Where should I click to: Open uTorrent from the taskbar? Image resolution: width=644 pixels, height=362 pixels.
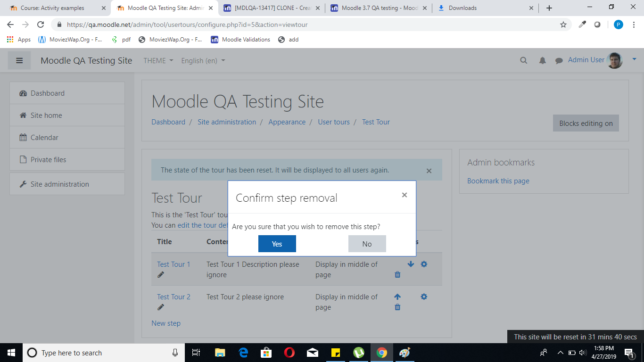[359, 353]
